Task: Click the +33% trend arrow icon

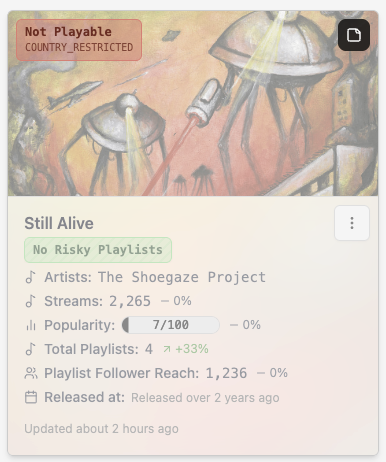Action: pos(167,349)
